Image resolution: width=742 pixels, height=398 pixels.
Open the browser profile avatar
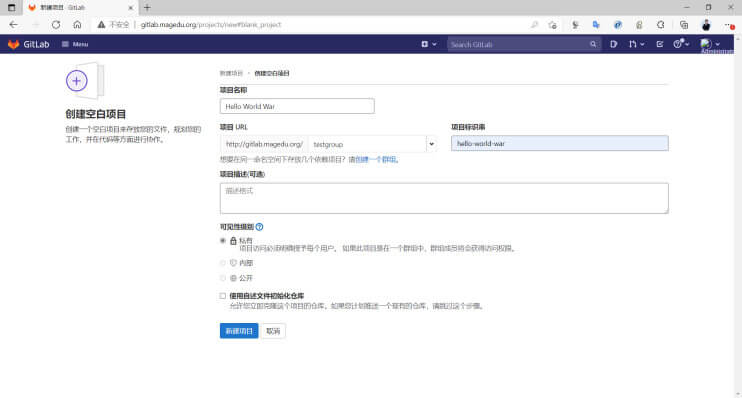coord(706,25)
